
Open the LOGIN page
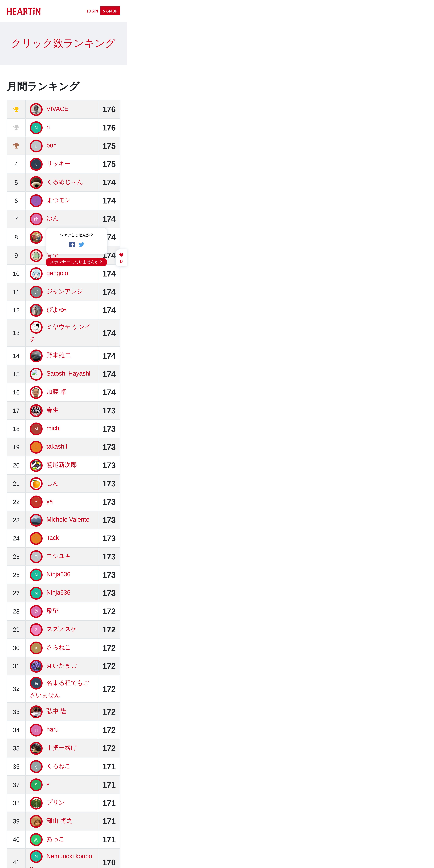(92, 11)
